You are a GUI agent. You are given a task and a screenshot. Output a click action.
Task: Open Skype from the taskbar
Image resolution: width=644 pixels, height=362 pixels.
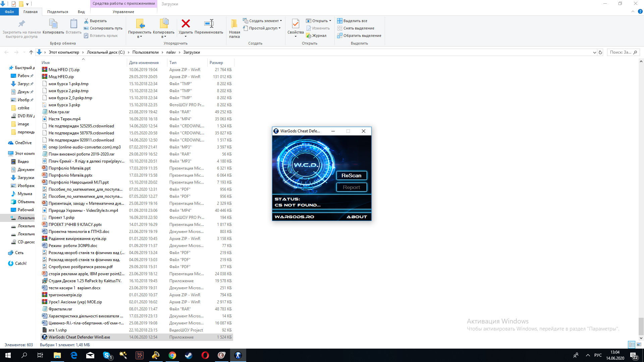(x=107, y=355)
